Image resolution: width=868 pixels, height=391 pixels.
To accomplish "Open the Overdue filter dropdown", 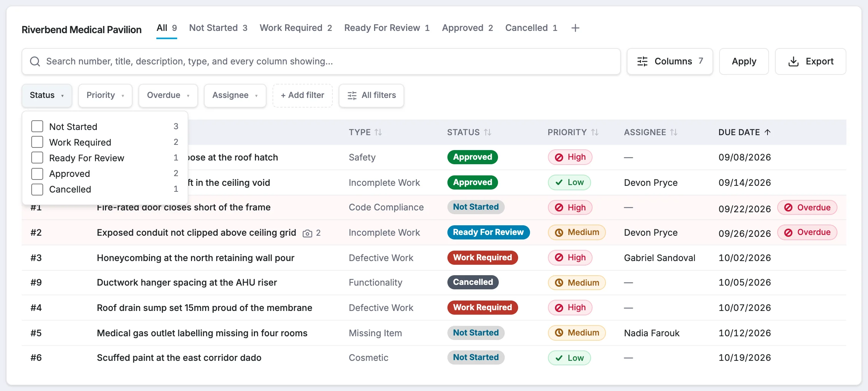I will pos(168,95).
